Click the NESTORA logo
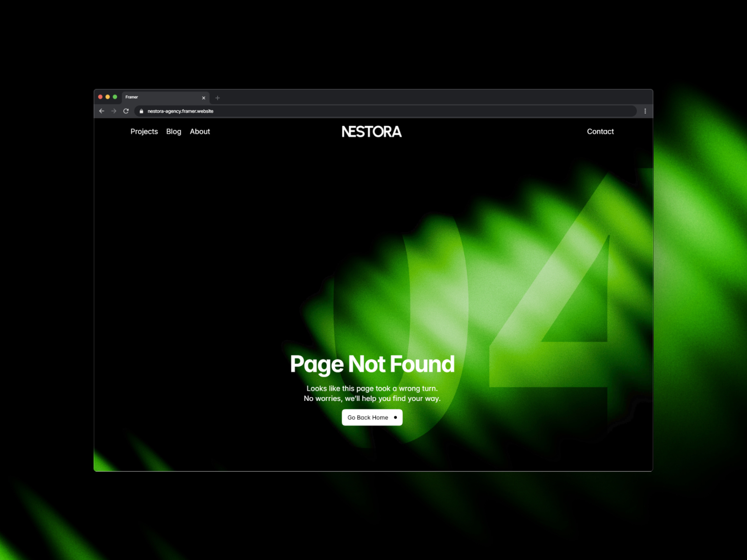This screenshot has height=560, width=747. coord(372,132)
